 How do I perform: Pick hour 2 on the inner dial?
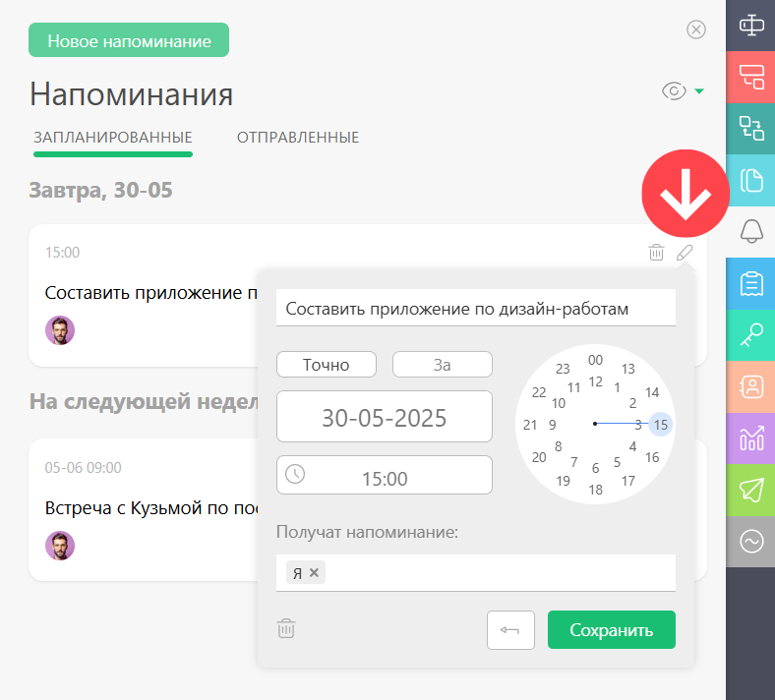[632, 403]
